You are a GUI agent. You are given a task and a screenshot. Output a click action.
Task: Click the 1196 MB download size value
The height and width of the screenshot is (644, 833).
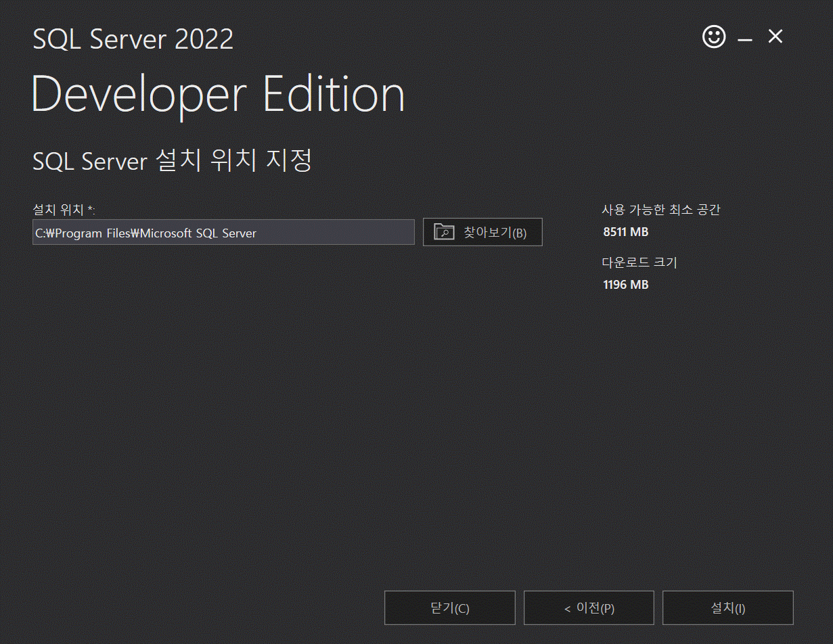click(625, 285)
